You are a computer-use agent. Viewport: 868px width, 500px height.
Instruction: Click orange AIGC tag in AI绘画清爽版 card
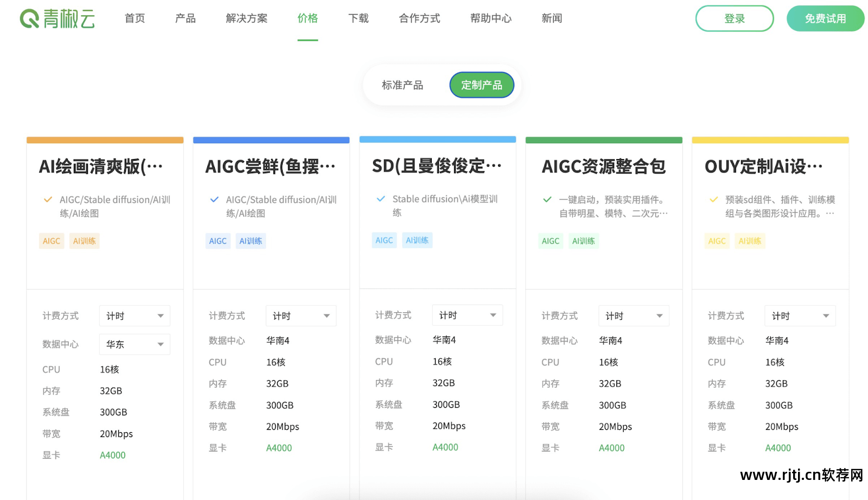52,241
